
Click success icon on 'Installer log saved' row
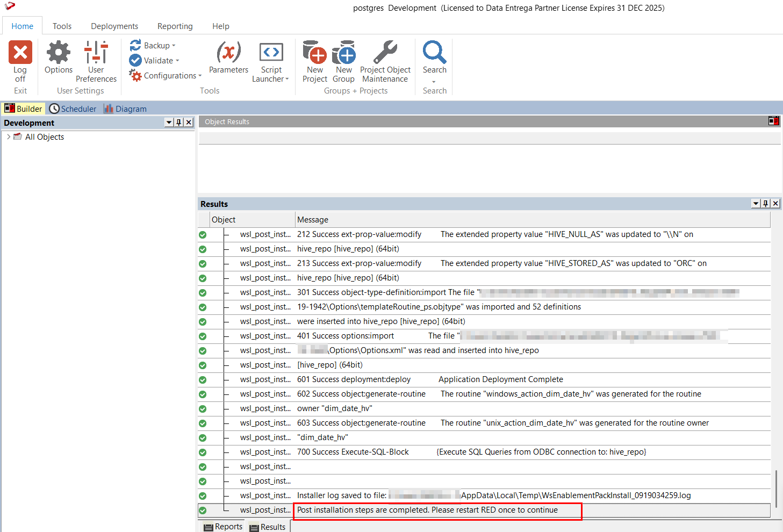point(203,496)
